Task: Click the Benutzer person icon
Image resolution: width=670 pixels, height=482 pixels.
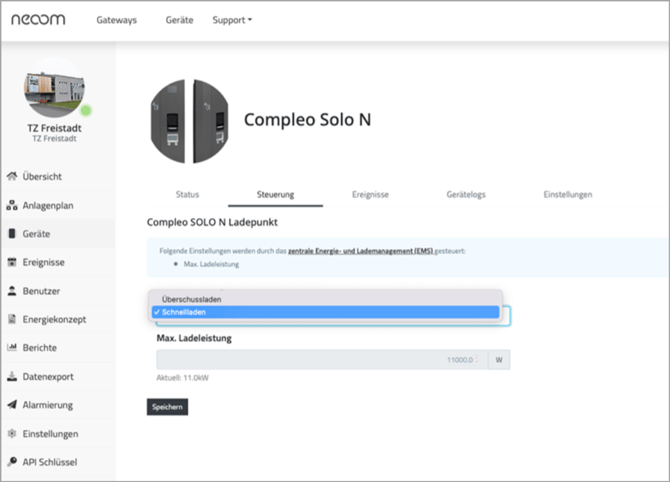Action: (x=12, y=291)
